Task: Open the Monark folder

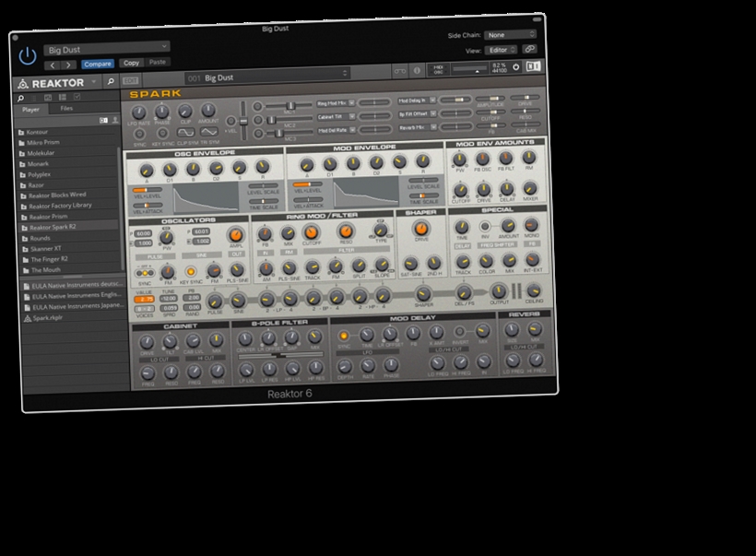Action: coord(68,163)
